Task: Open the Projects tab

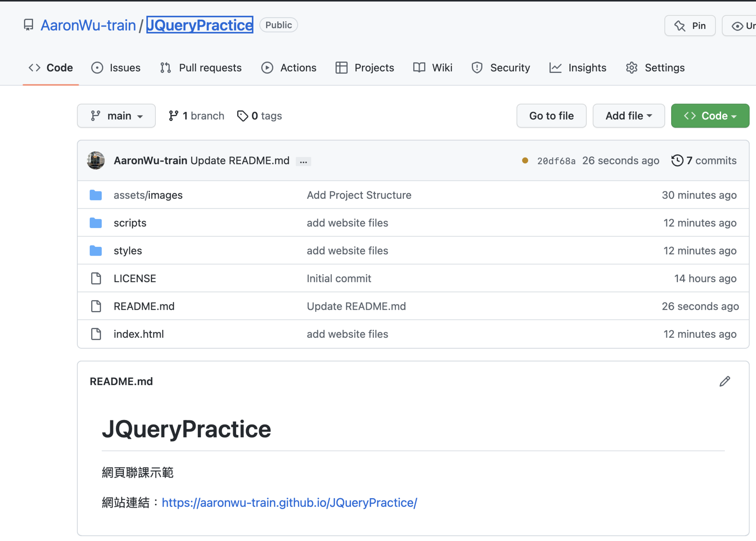Action: tap(365, 68)
